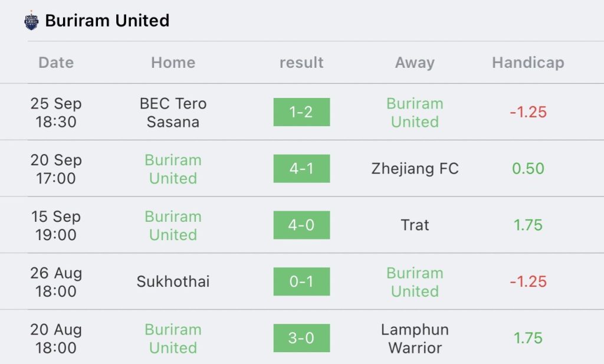The image size is (604, 364).
Task: Select the 25 Sep 18:30 match date
Action: [x=56, y=113]
